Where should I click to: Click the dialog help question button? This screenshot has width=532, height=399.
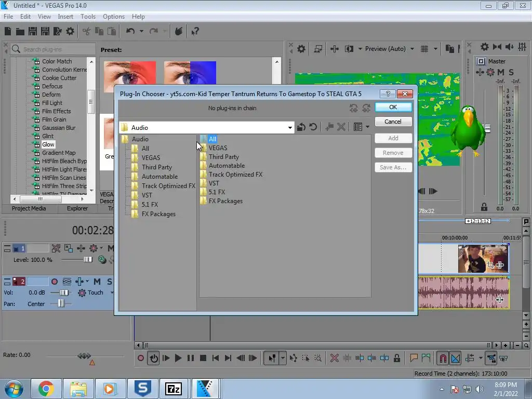click(388, 94)
